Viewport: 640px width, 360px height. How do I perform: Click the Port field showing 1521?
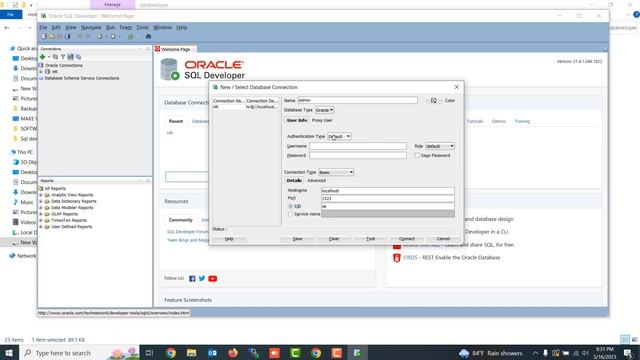388,198
